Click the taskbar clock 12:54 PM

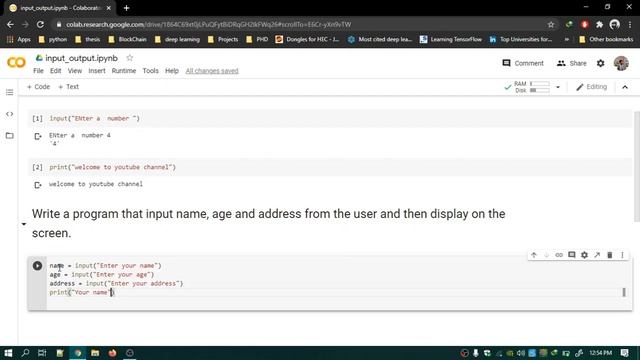pyautogui.click(x=600, y=353)
